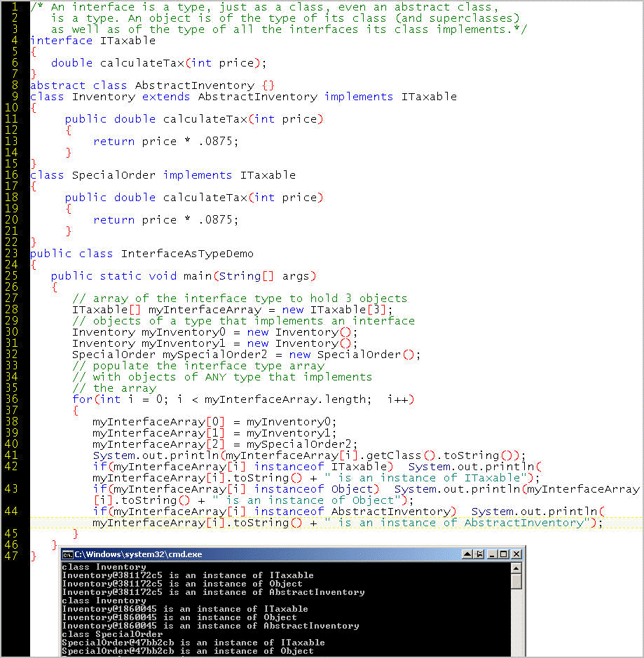Pin the cmd.exe window with the pushpin button

[x=479, y=554]
